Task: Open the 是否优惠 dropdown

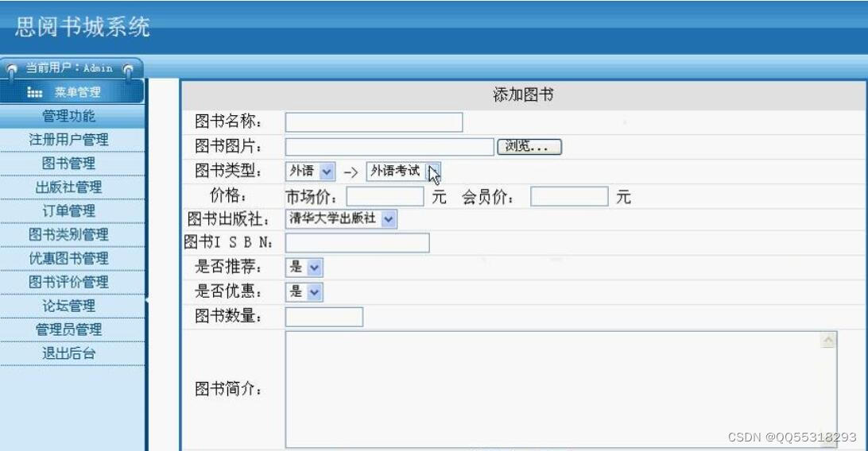Action: pos(304,292)
